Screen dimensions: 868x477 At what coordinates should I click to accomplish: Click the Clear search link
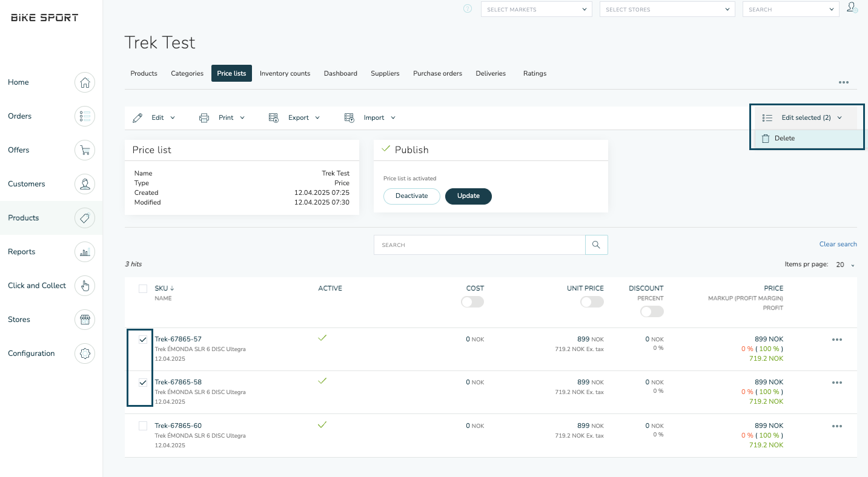pos(838,245)
